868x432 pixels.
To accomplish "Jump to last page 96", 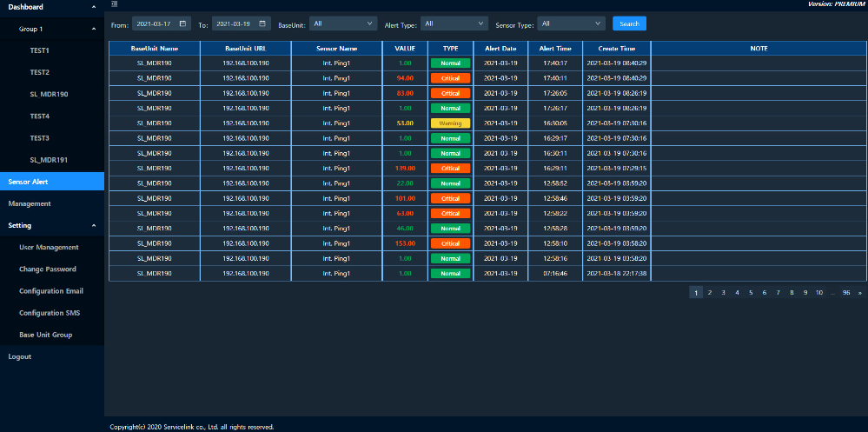I will click(x=845, y=293).
